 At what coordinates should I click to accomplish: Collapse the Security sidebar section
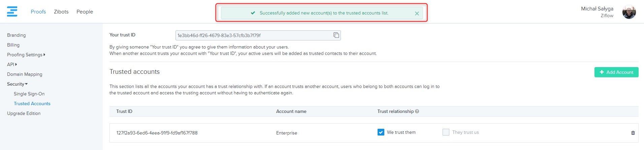tap(17, 84)
